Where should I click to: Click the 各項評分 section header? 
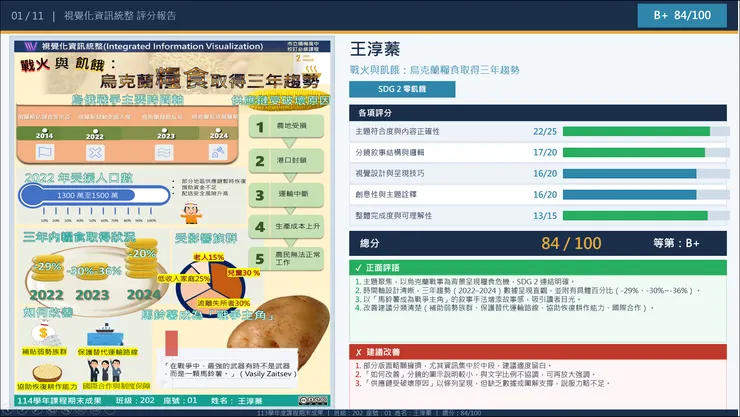(538, 113)
